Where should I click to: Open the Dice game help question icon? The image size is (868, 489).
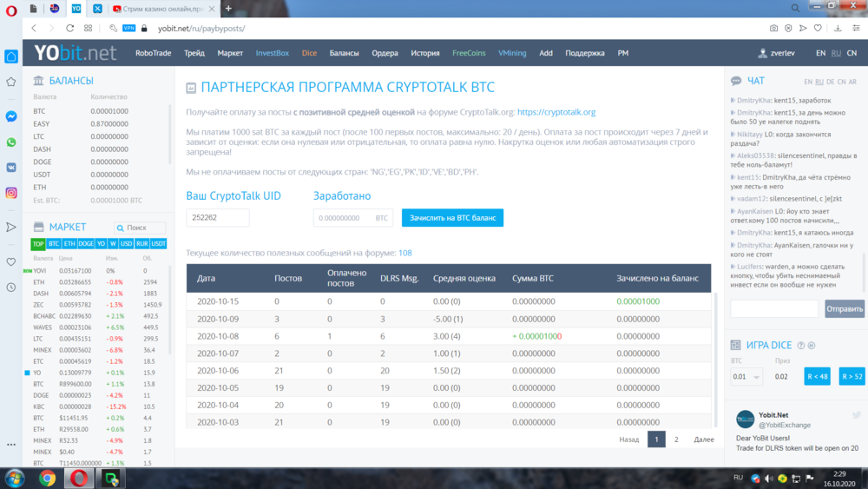click(x=801, y=346)
